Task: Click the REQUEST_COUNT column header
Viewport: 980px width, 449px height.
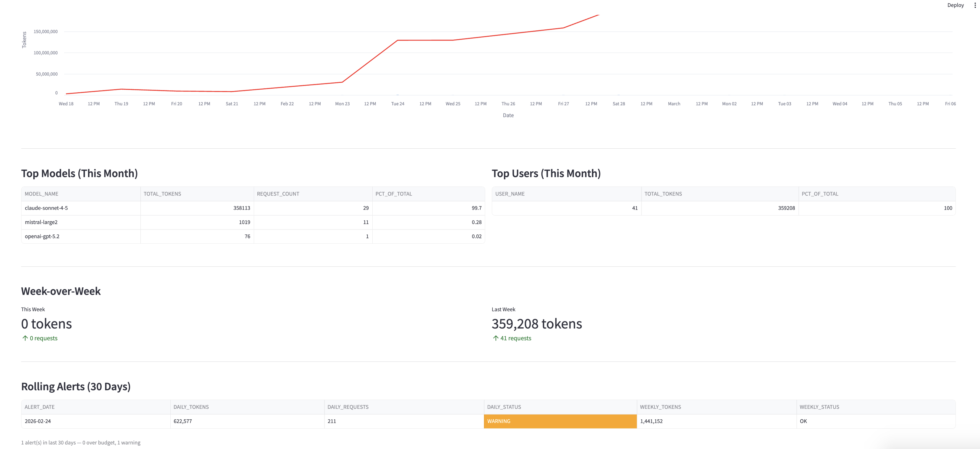Action: 278,194
